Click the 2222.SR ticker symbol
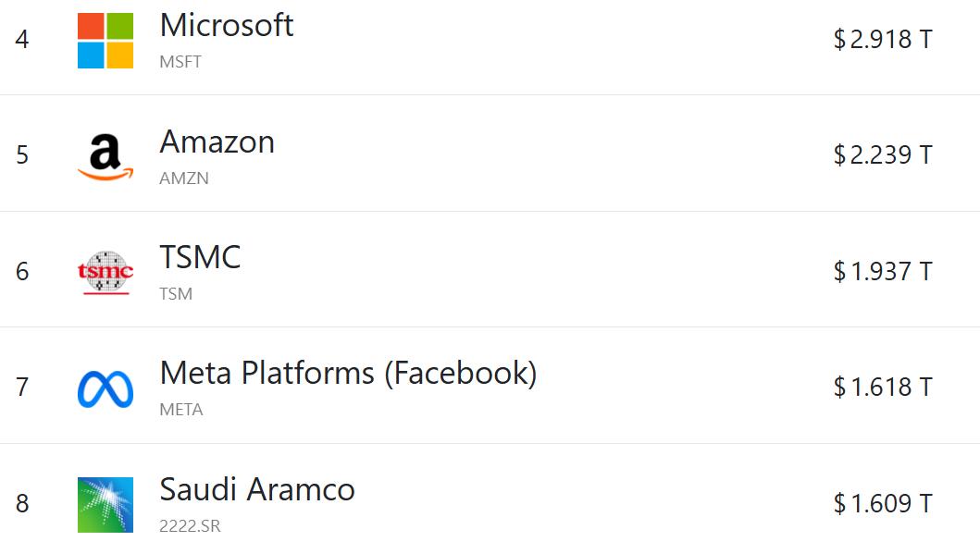This screenshot has width=980, height=554. (190, 526)
